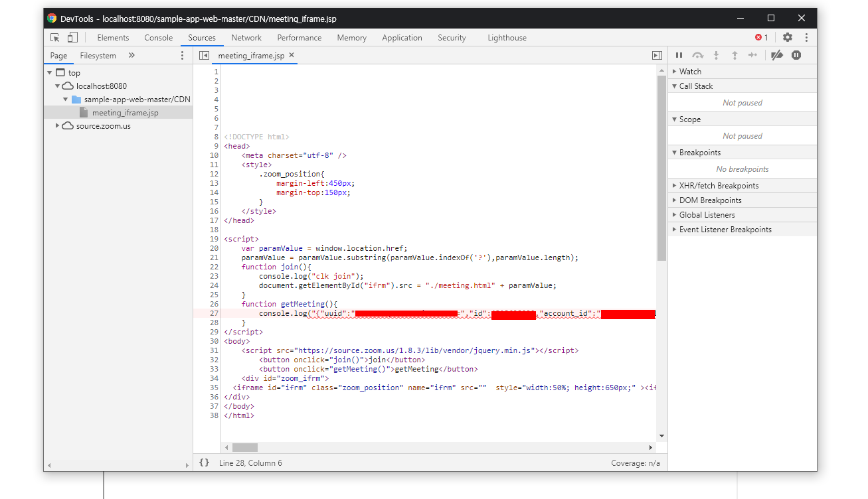The width and height of the screenshot is (868, 499).
Task: Pretty print the source with braces icon
Action: tap(204, 463)
